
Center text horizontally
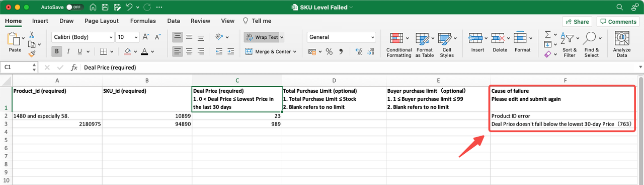point(189,51)
